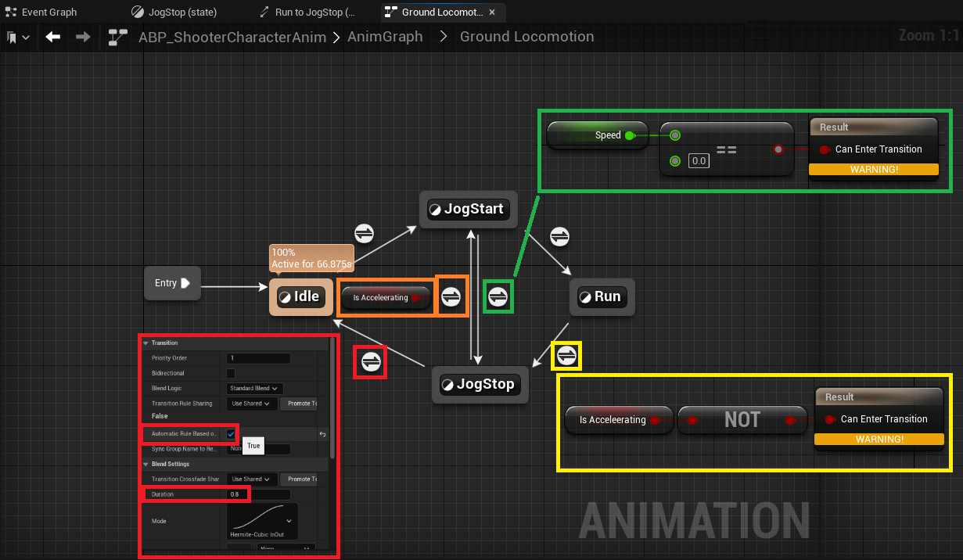This screenshot has width=963, height=560.
Task: Open Transition Rule Sharing Use Shared dropdown
Action: (x=252, y=404)
